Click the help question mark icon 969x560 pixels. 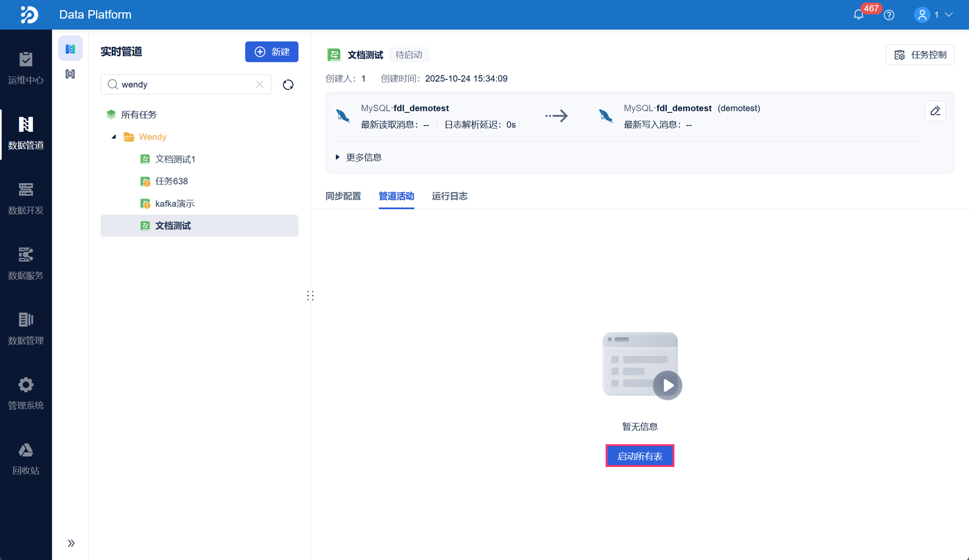click(889, 15)
